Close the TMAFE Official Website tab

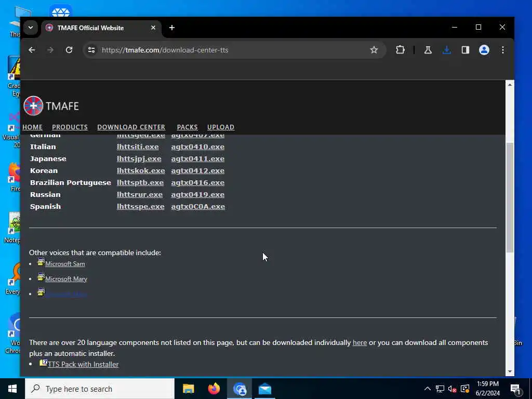click(153, 28)
